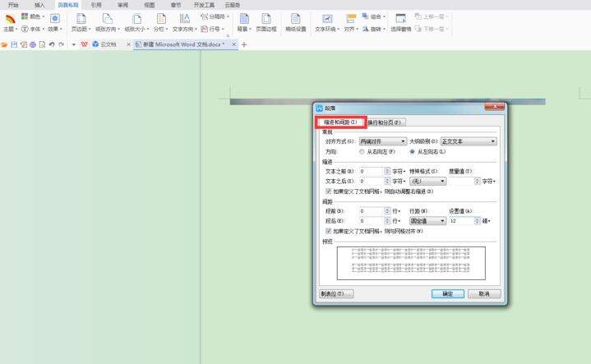Click the Open folder icon in quick access bar
The image size is (591, 364).
click(5, 44)
